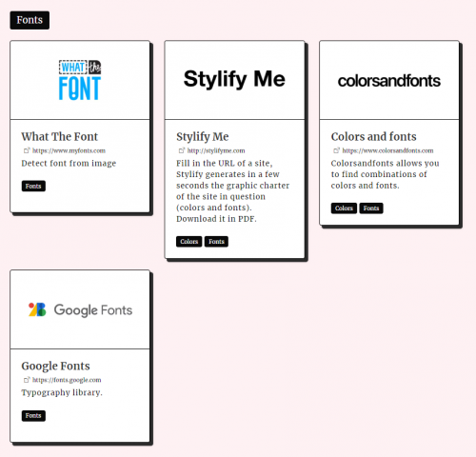Click Fonts tag on What The Font card
This screenshot has height=457, width=476.
click(33, 186)
